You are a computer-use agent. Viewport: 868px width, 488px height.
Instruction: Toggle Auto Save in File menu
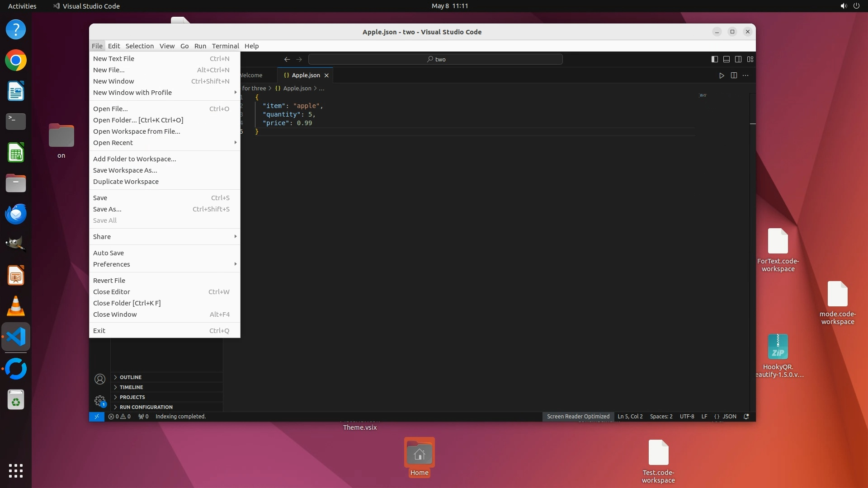(x=108, y=253)
